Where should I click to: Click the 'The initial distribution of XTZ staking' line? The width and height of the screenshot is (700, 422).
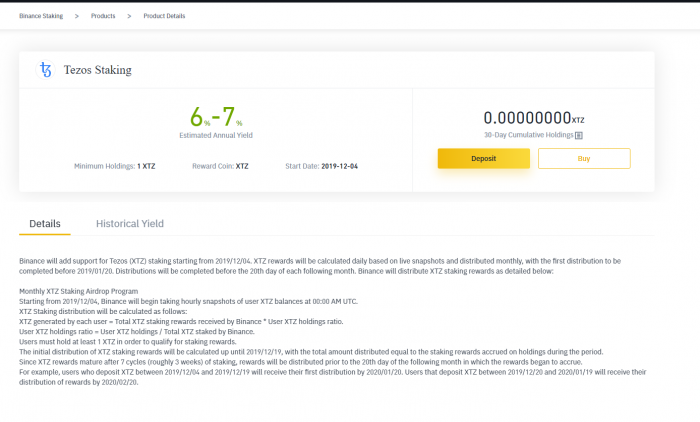pos(311,352)
